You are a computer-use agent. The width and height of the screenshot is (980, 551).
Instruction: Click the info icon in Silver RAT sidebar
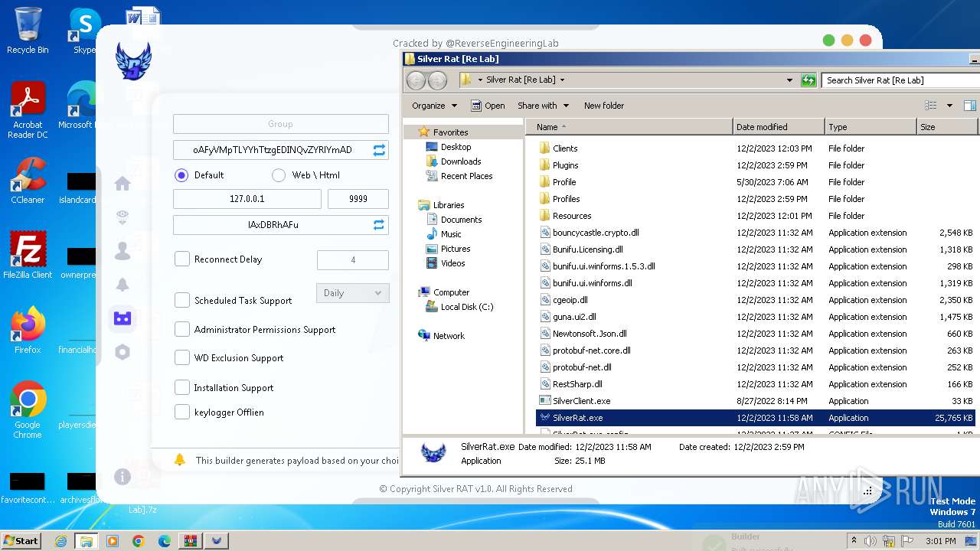click(x=122, y=477)
